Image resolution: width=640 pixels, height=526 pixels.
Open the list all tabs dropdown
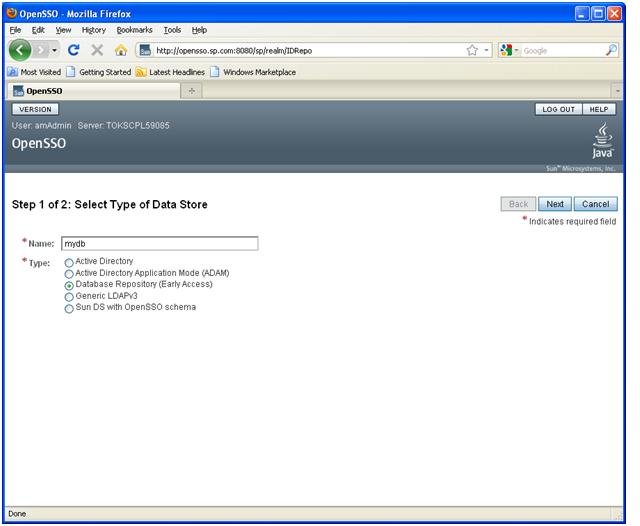click(617, 91)
